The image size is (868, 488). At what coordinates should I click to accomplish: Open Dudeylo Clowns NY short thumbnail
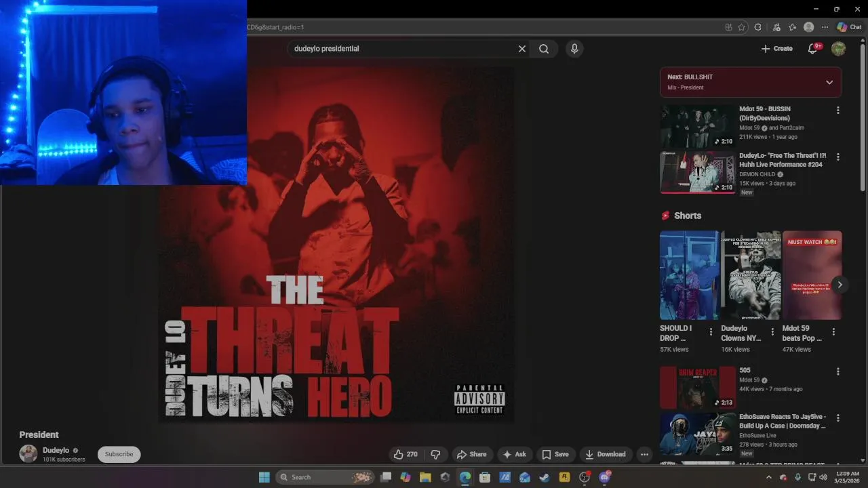(751, 275)
